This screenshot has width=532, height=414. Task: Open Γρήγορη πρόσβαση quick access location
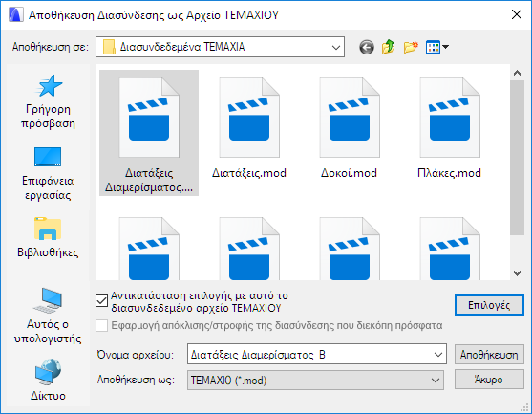[48, 101]
